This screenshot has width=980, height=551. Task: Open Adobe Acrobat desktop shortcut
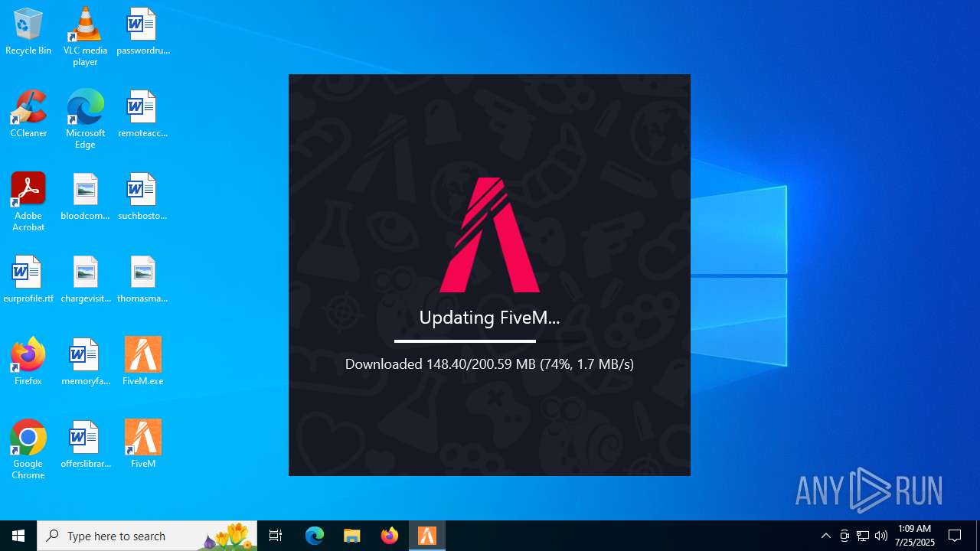(28, 202)
